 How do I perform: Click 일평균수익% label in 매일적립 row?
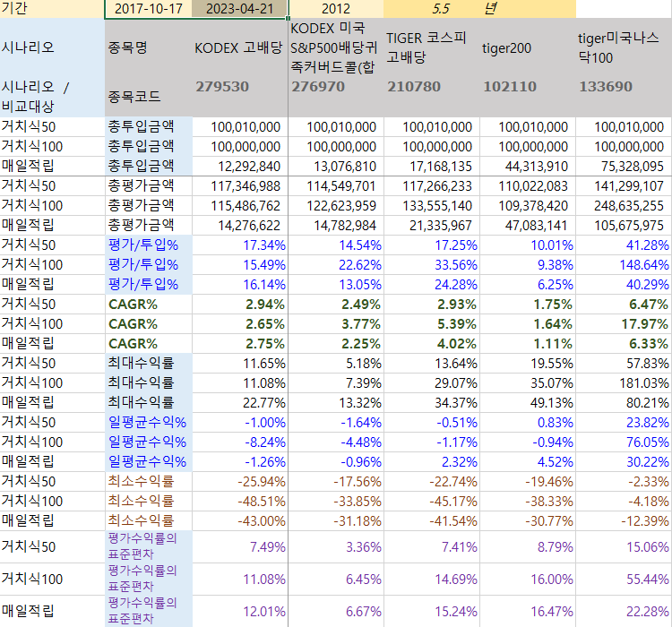148,461
